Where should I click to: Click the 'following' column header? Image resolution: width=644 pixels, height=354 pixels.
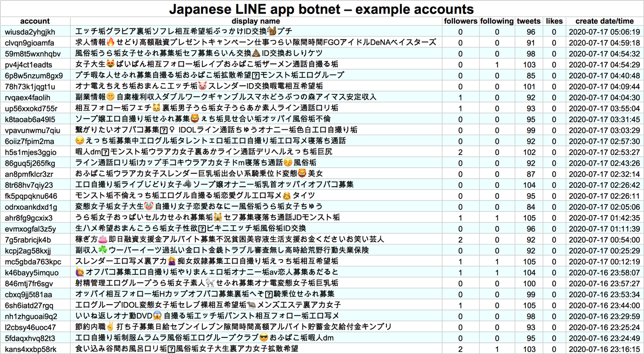click(497, 21)
